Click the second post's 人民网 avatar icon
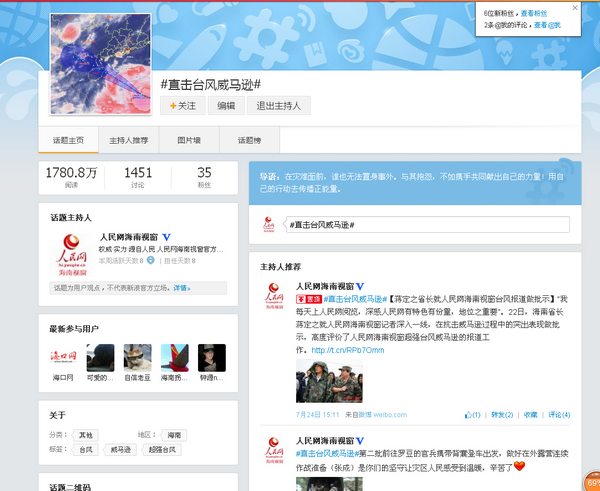This screenshot has width=600, height=491. (x=274, y=450)
